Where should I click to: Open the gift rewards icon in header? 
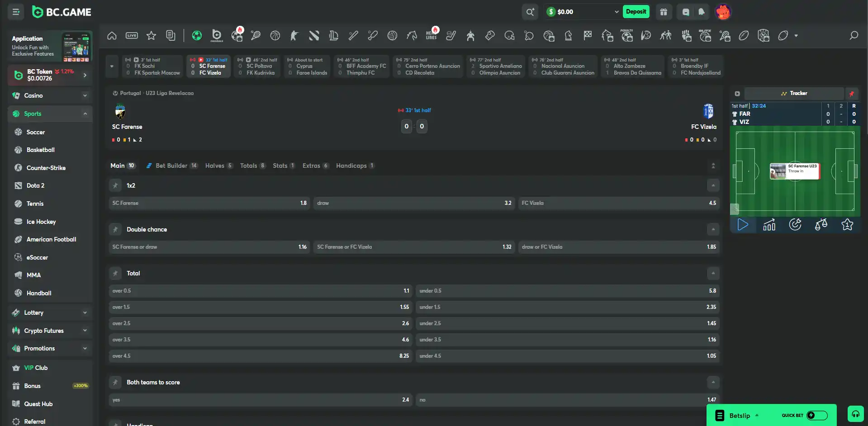664,12
